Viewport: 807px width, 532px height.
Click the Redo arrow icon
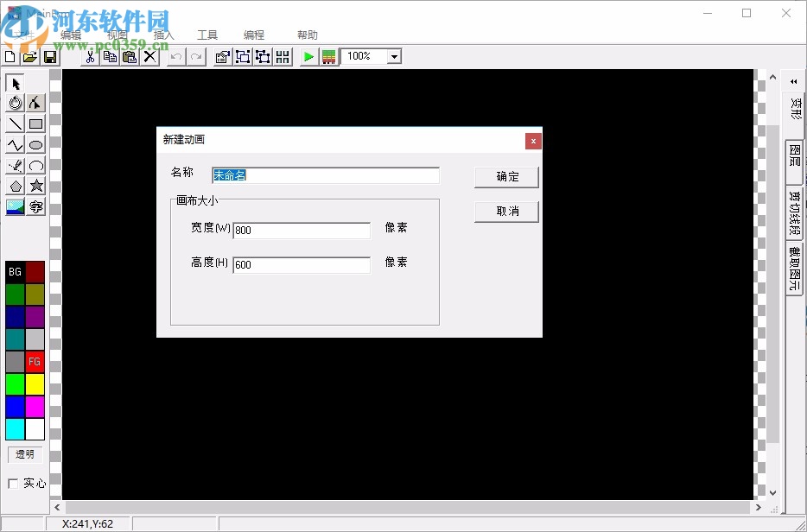click(197, 57)
